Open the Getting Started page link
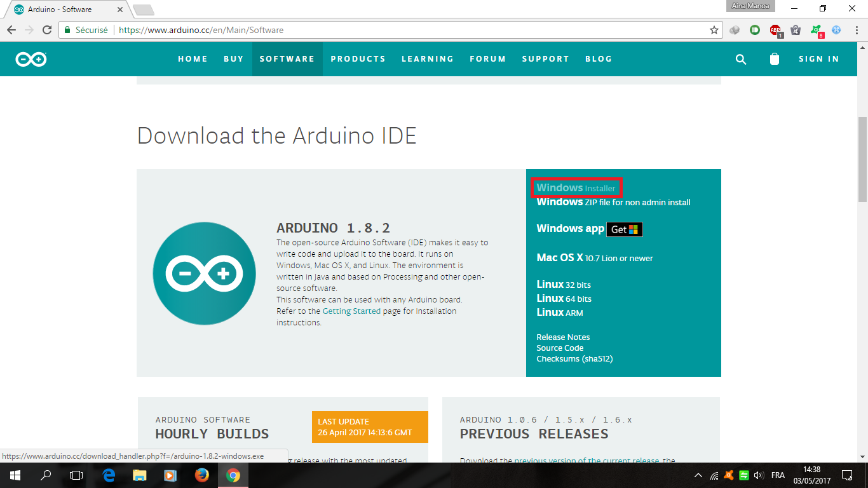 tap(351, 311)
